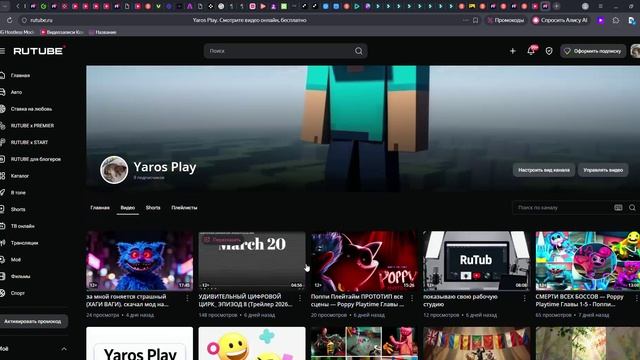Click the magnifier icon in search bar
640x360 pixels.
point(358,51)
